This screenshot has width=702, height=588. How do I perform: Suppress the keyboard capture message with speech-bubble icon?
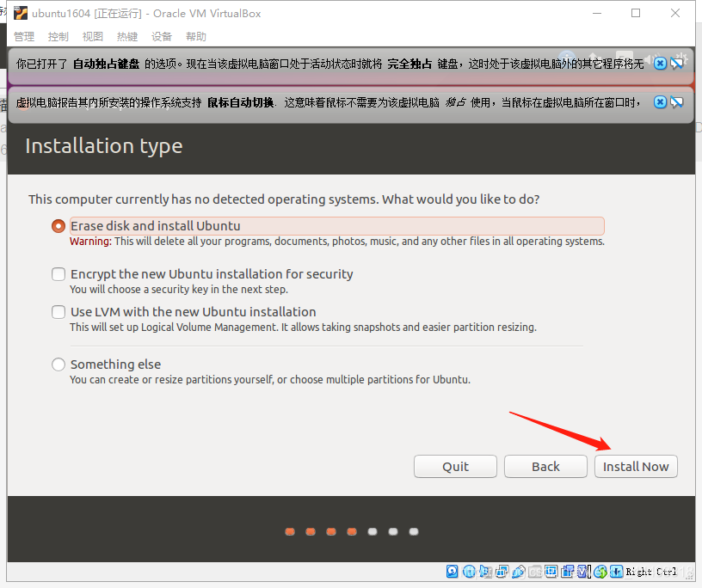(x=677, y=64)
